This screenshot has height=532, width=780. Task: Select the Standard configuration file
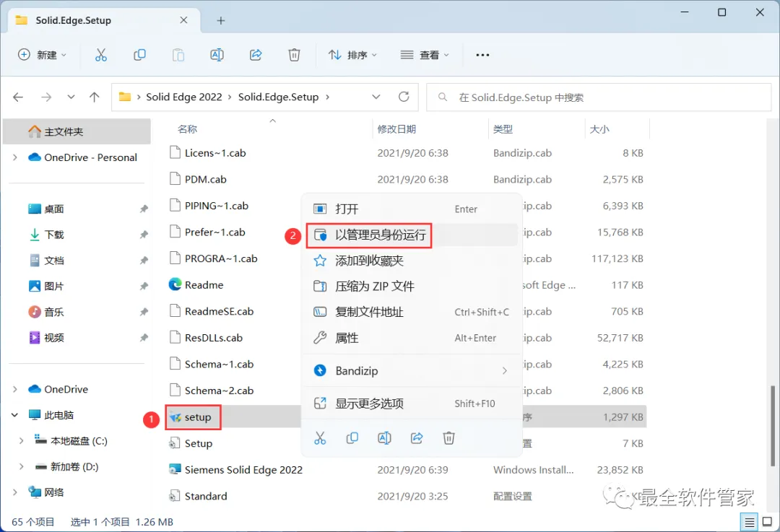[205, 496]
